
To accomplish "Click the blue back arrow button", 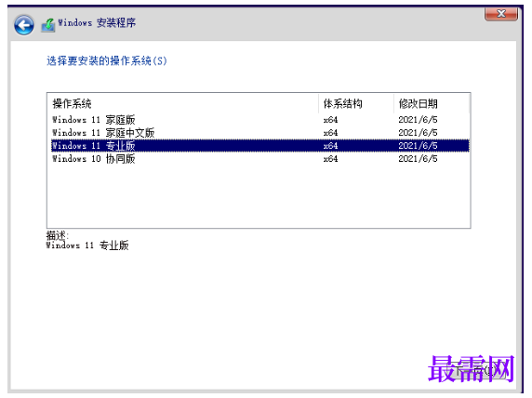I will coord(24,25).
